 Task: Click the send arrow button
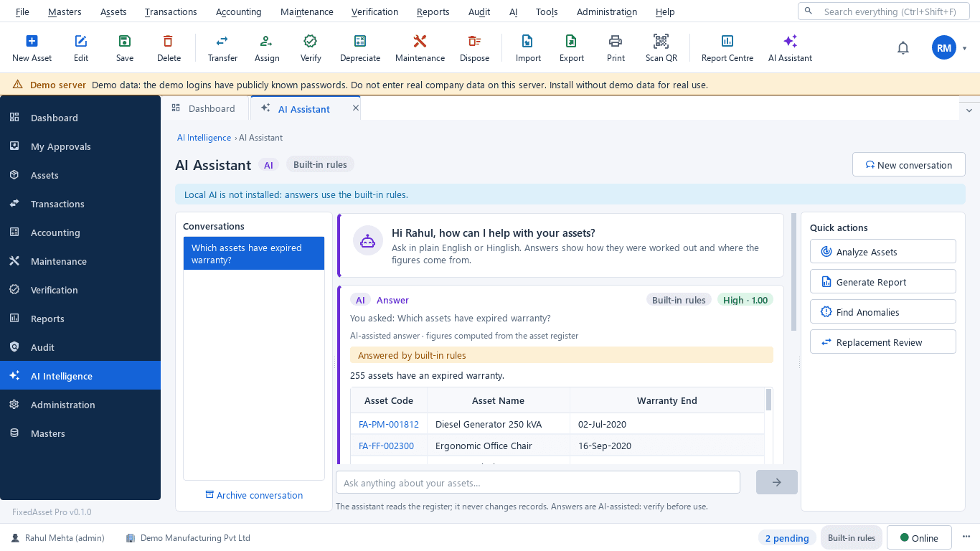pos(776,482)
